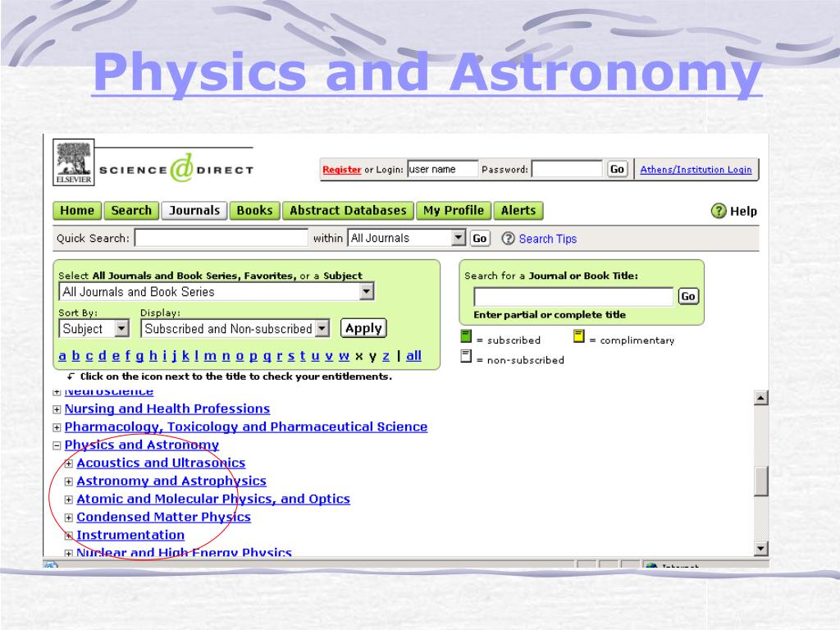840x630 pixels.
Task: Click the Search Tips question mark icon
Action: pos(508,239)
